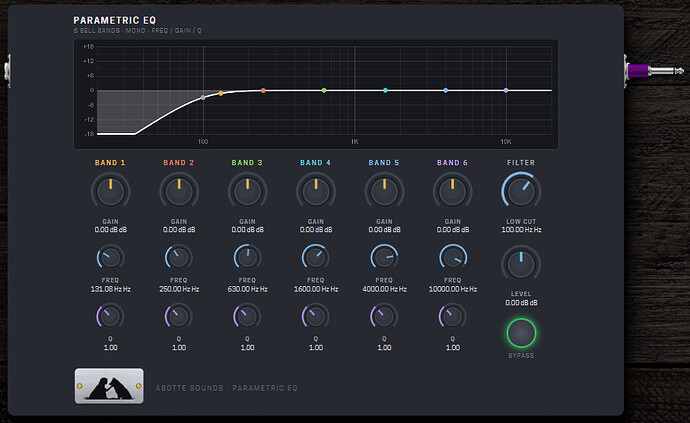690x423 pixels.
Task: Select the blue Band 5 point on graph
Action: (x=446, y=90)
